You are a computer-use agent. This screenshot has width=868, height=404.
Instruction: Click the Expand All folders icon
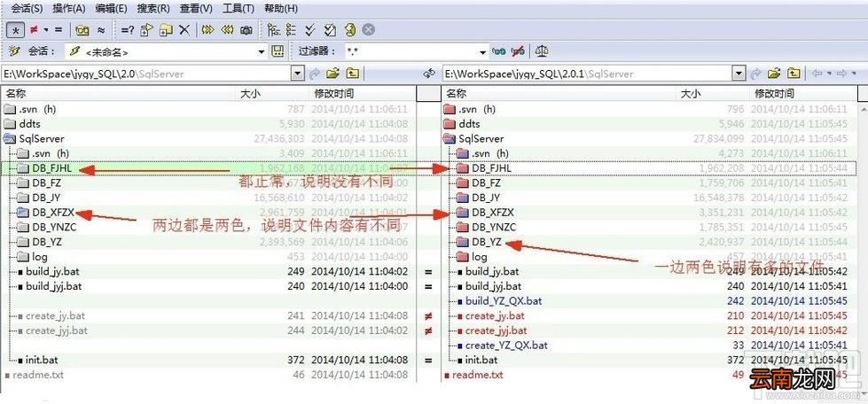(x=208, y=30)
